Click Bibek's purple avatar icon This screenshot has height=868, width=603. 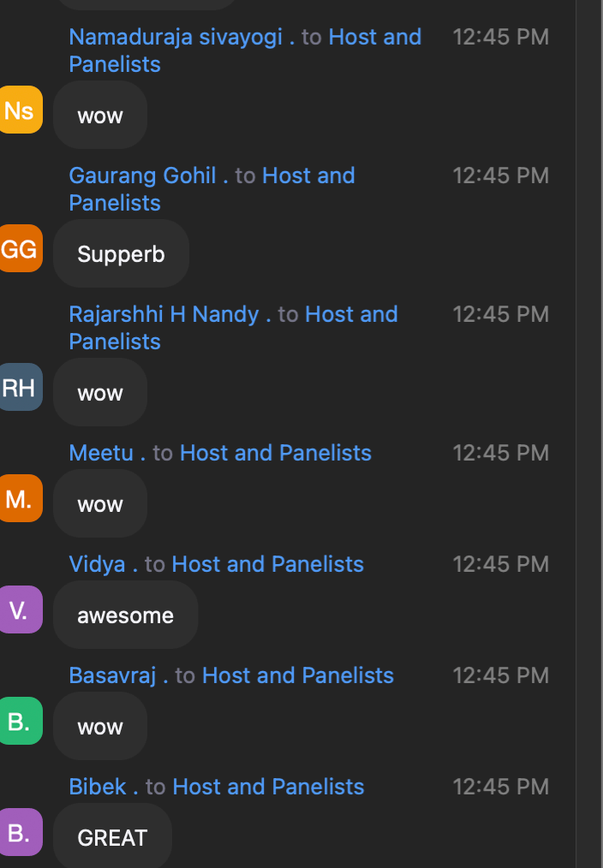tap(21, 832)
